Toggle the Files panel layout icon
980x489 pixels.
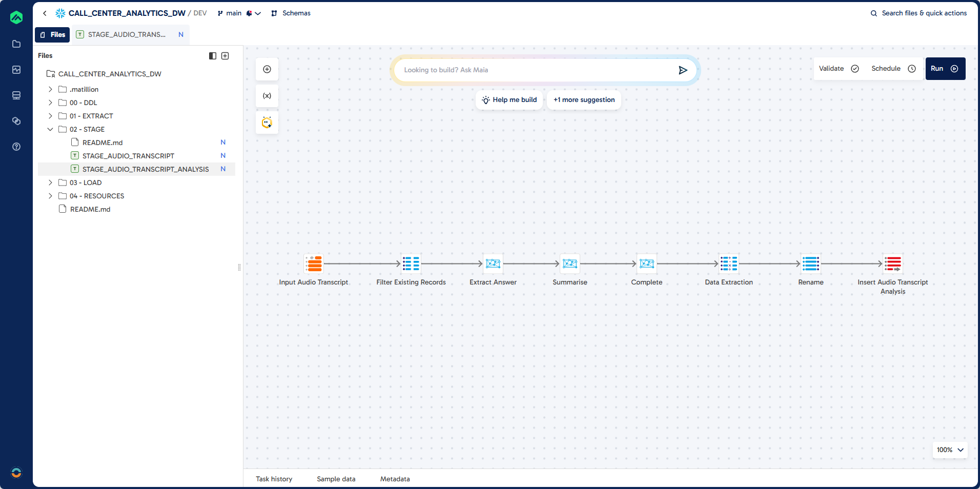pos(212,55)
